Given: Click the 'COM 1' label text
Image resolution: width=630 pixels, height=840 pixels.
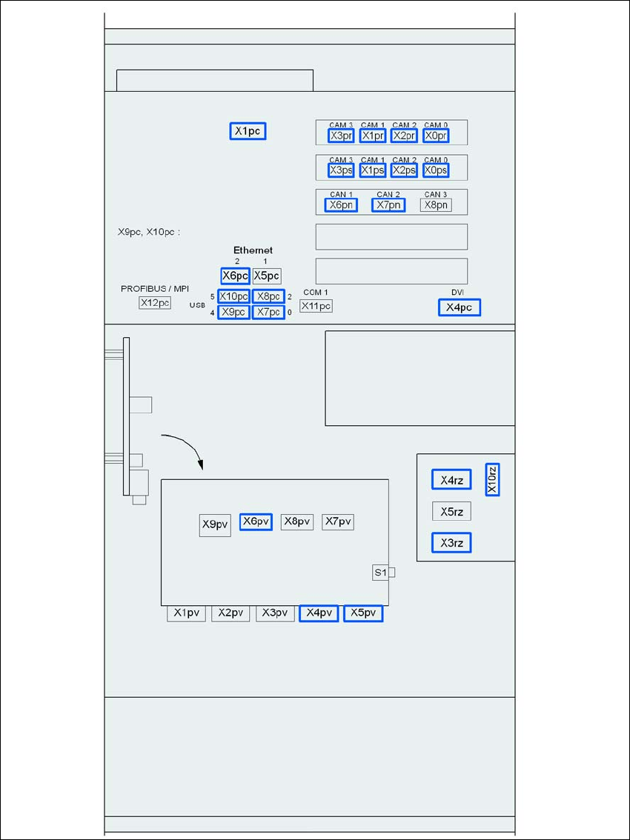Looking at the screenshot, I should [x=316, y=292].
